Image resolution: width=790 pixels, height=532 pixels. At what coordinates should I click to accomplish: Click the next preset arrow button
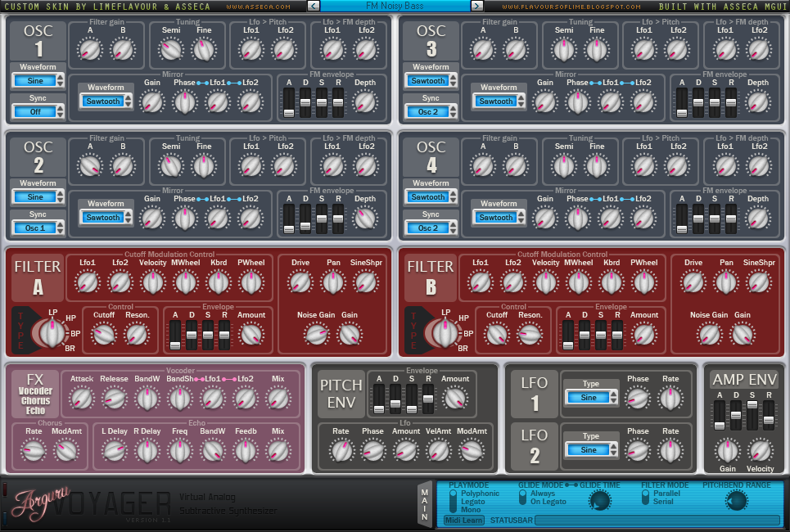(476, 6)
